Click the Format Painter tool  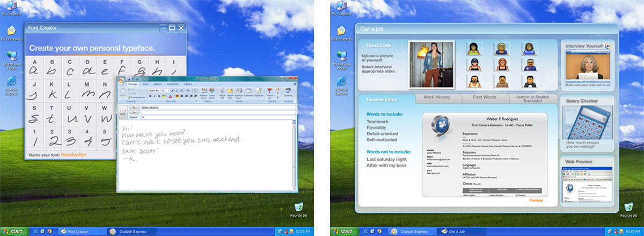click(x=136, y=97)
